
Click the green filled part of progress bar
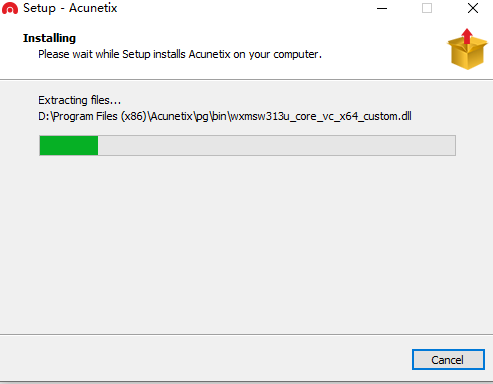[x=69, y=145]
